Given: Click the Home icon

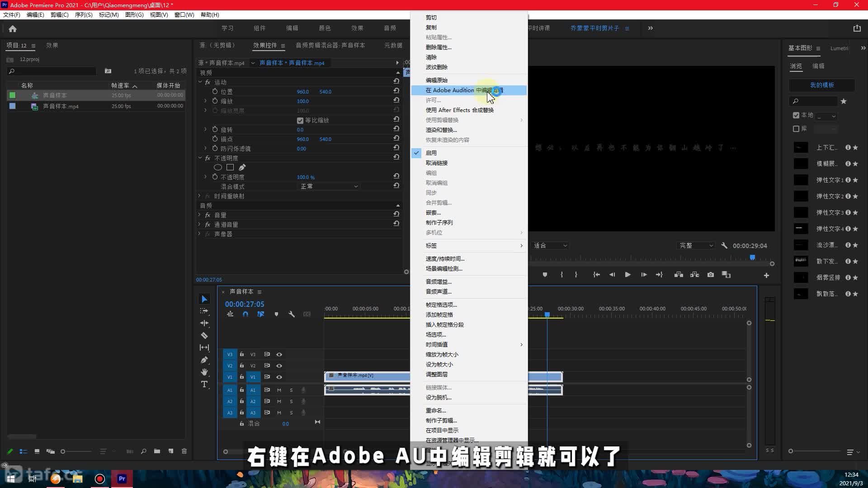Looking at the screenshot, I should pos(13,28).
